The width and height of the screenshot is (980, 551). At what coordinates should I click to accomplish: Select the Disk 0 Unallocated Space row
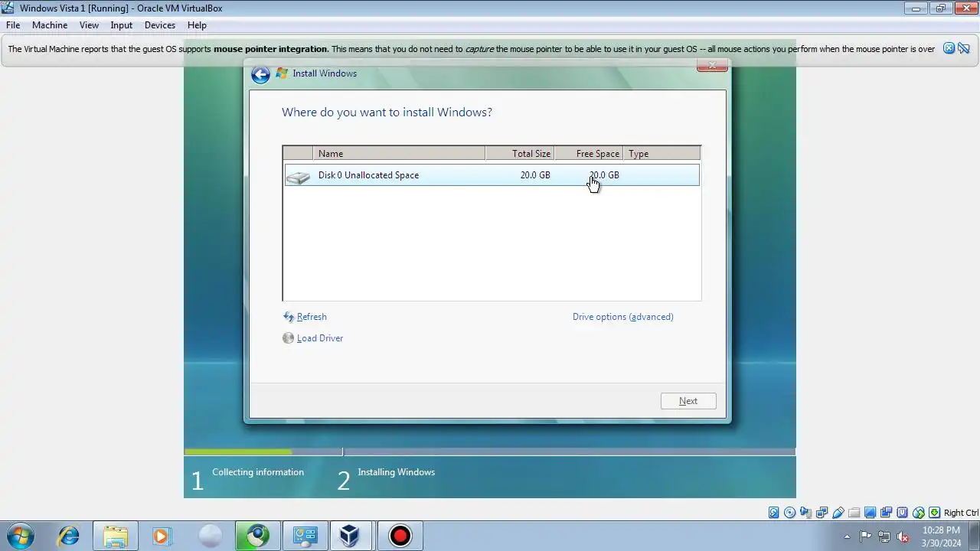click(492, 175)
